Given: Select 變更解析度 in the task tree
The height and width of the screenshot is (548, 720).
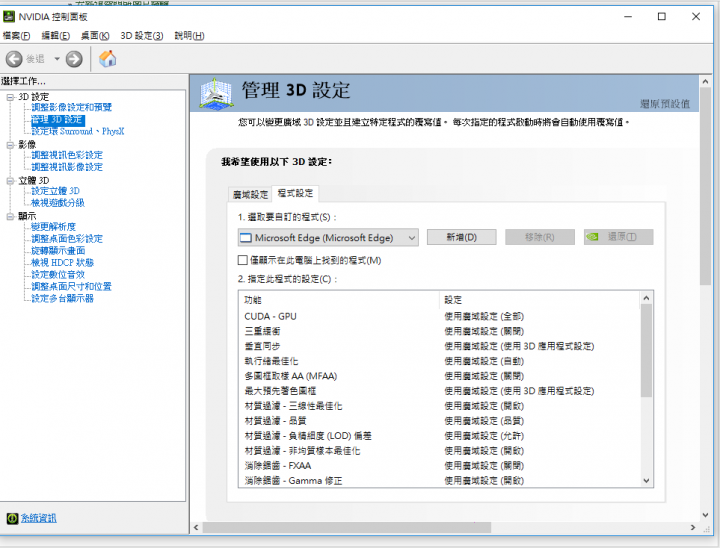Looking at the screenshot, I should (53, 228).
